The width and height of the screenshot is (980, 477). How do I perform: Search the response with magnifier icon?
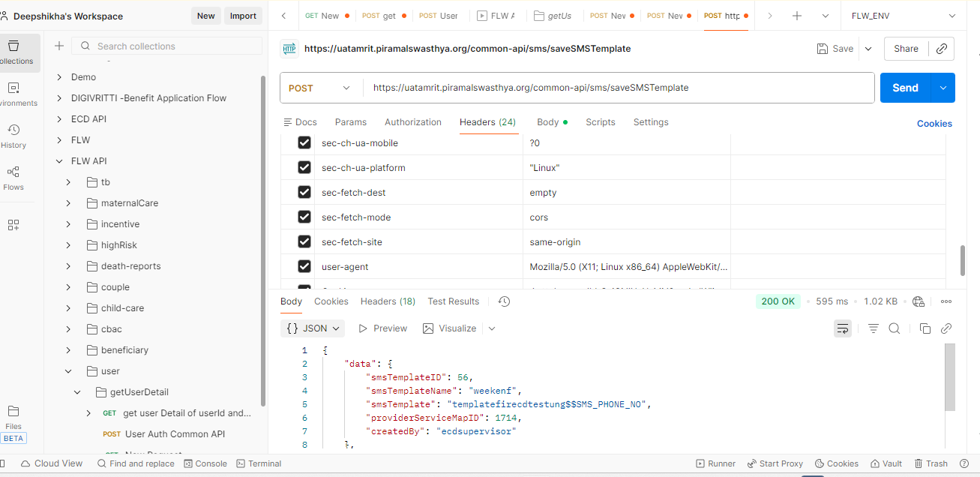894,328
